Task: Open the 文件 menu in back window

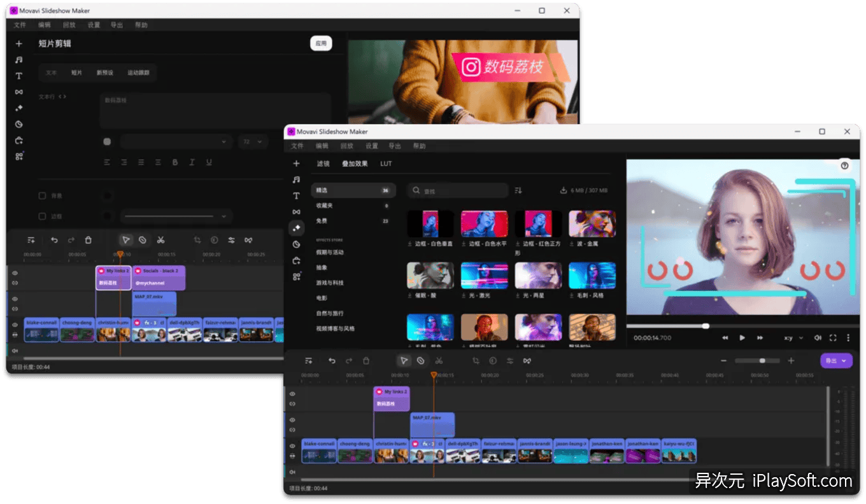Action: [x=20, y=25]
